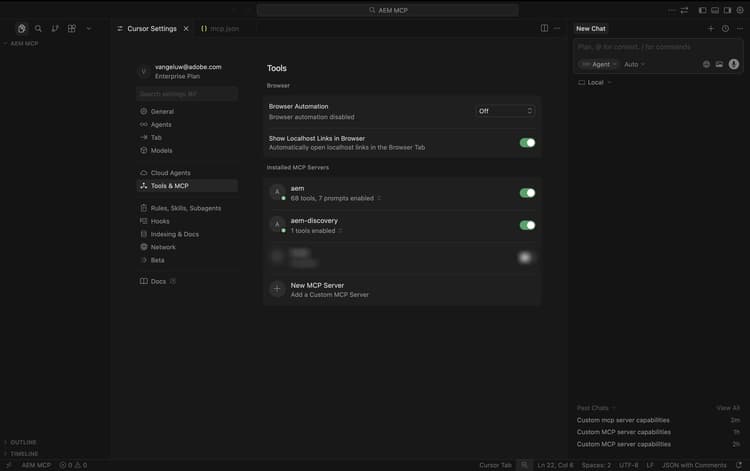Click the split editor icon
Viewport: 750px width, 471px height.
[544, 28]
